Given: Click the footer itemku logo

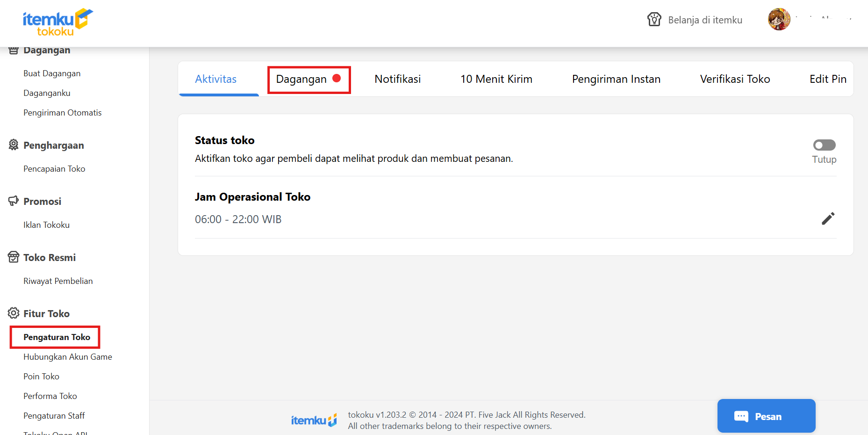Looking at the screenshot, I should [x=314, y=420].
